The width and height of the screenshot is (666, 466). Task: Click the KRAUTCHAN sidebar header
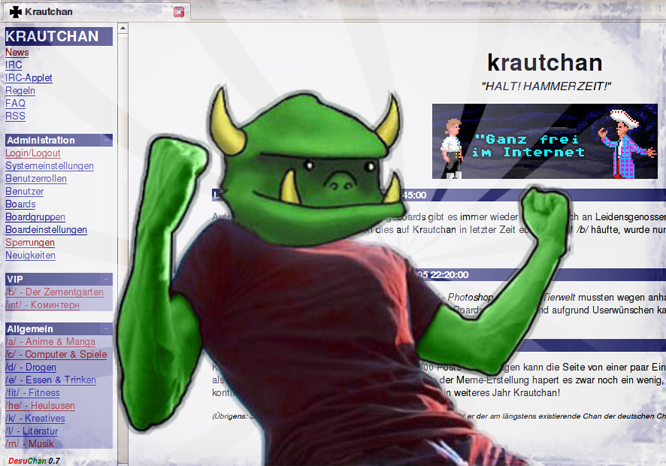click(x=59, y=36)
